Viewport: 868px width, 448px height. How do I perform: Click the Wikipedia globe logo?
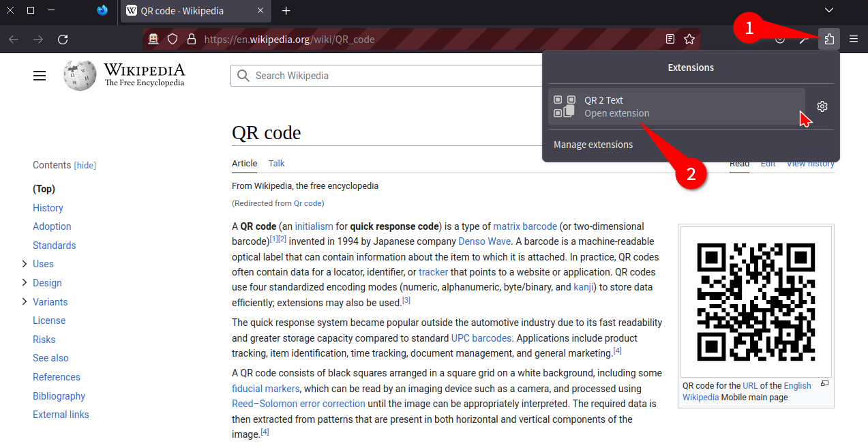pos(80,75)
